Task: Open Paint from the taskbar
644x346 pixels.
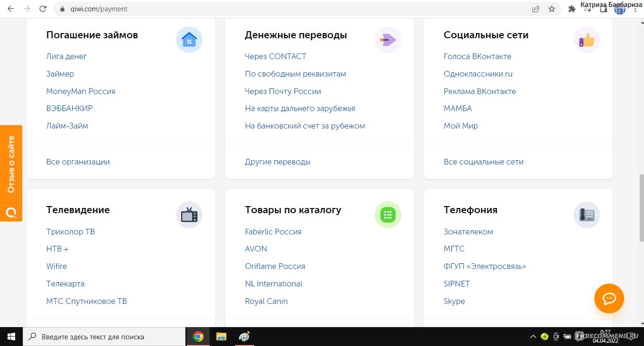Action: coord(244,337)
